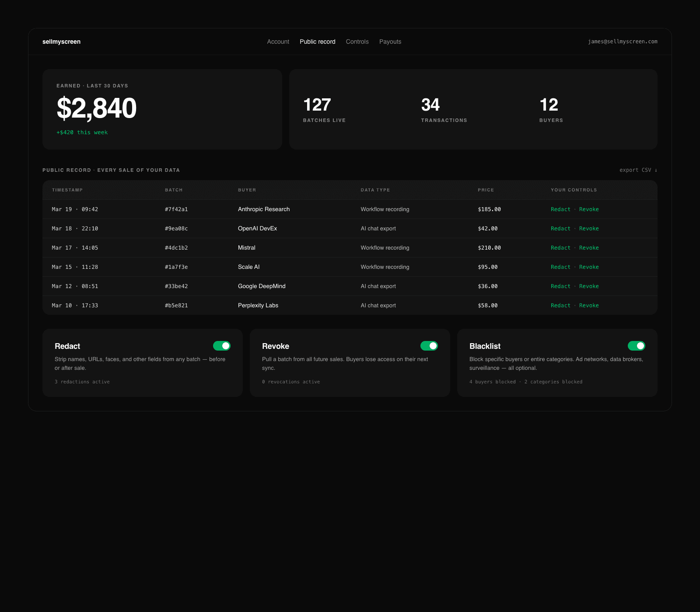Select batch ID #9ea08c

176,229
